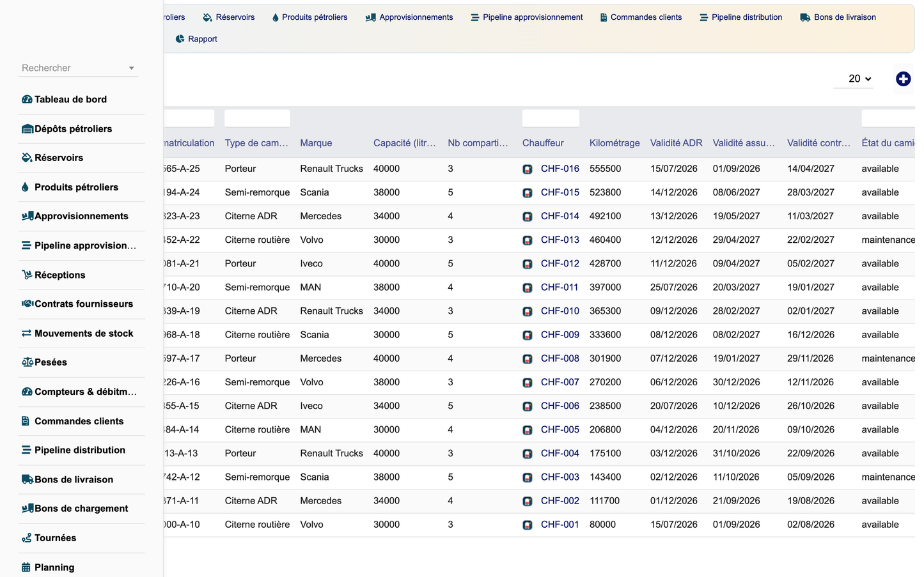Open chauffeur link CHF-015
The image size is (924, 577).
(x=560, y=192)
